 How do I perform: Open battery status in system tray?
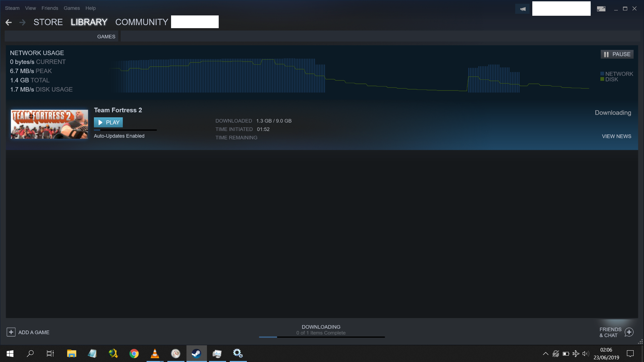[x=566, y=354]
